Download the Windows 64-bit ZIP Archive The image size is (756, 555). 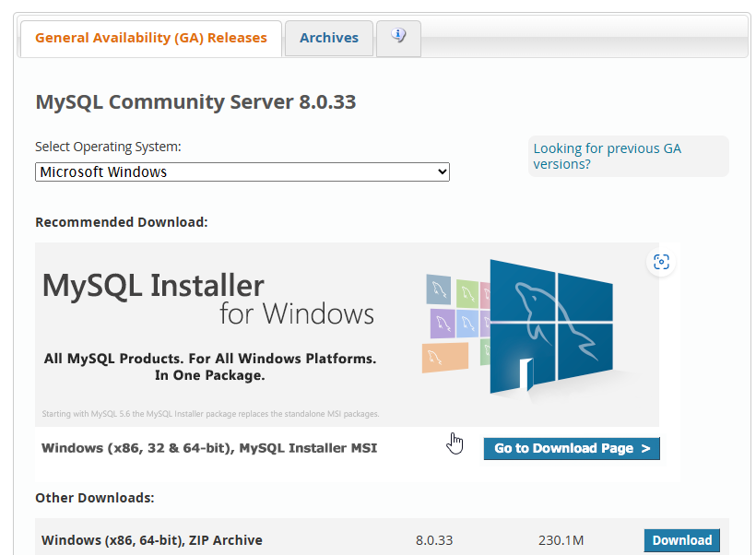point(681,540)
